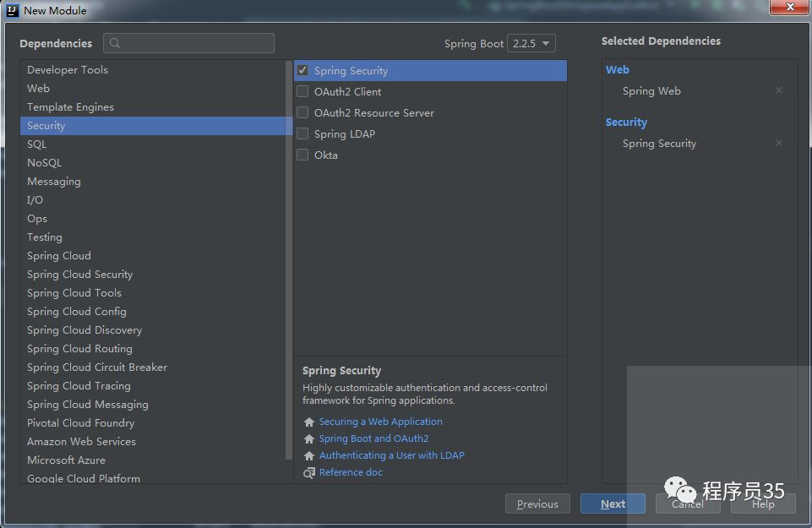Go to Next step
Screen dimensions: 812x528
(613, 504)
